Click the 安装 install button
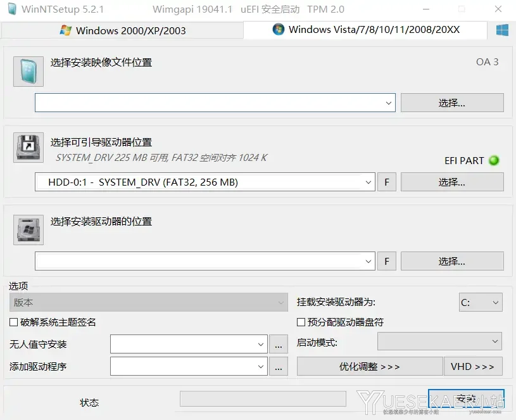 tap(466, 398)
